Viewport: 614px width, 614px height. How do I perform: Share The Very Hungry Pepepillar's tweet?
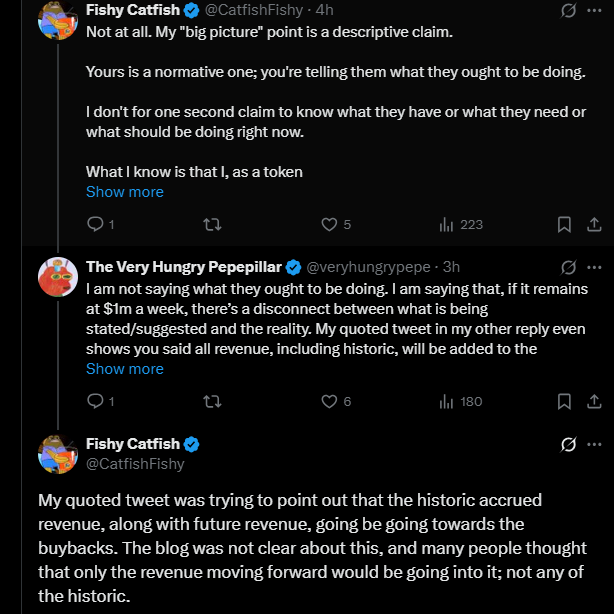click(x=592, y=401)
